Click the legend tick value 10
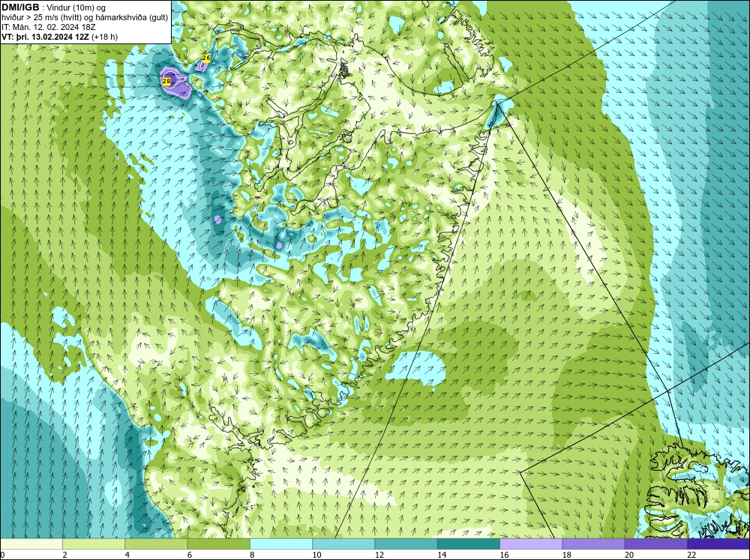This screenshot has width=750, height=560. pos(316,555)
